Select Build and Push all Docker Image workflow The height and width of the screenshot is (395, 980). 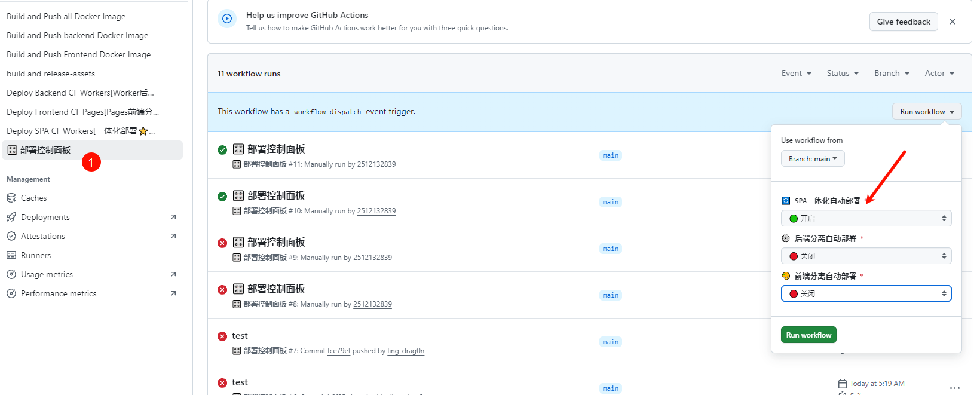pos(66,16)
